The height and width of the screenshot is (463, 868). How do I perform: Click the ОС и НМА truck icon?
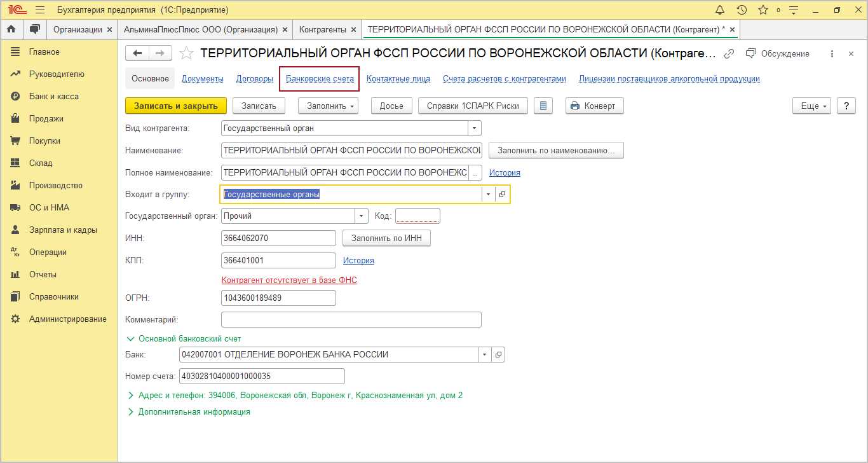click(x=15, y=208)
